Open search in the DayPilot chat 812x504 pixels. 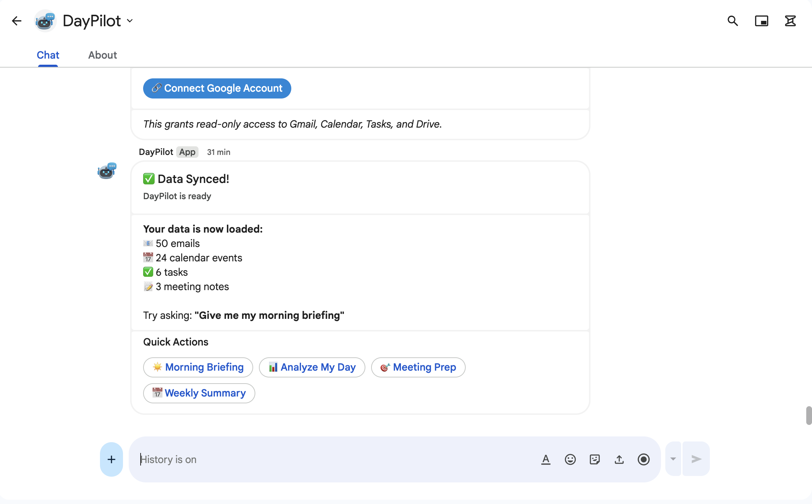point(733,21)
